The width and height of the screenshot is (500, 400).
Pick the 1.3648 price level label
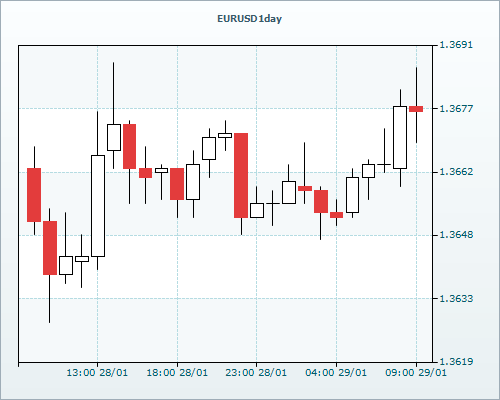[x=456, y=235]
